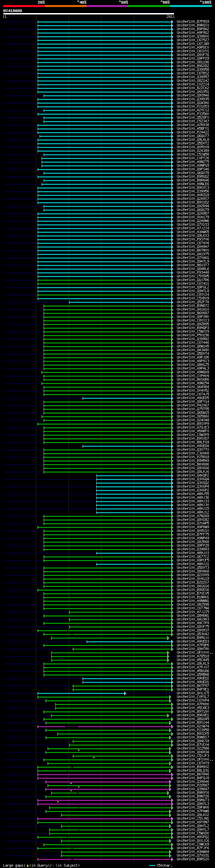Open the UniRef100_B9RQI0 hit label
The height and width of the screenshot is (868, 215).
(193, 25)
